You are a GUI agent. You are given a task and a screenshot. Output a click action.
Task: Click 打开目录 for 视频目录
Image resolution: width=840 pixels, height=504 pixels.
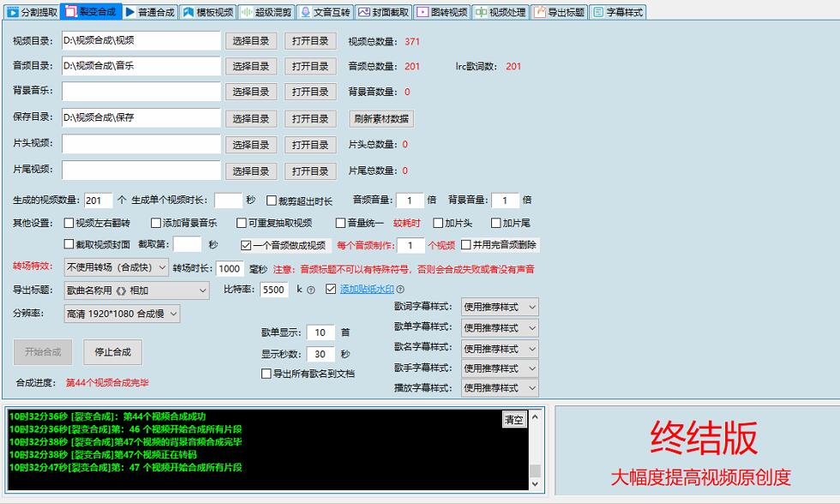(x=310, y=41)
